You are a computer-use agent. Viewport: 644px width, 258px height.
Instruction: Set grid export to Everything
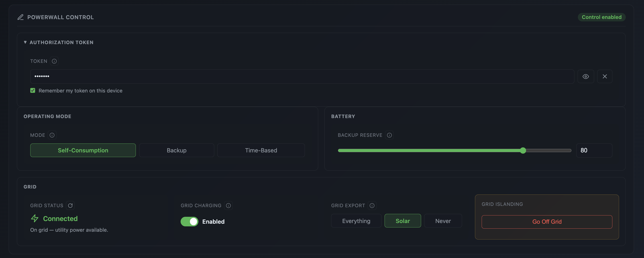356,221
